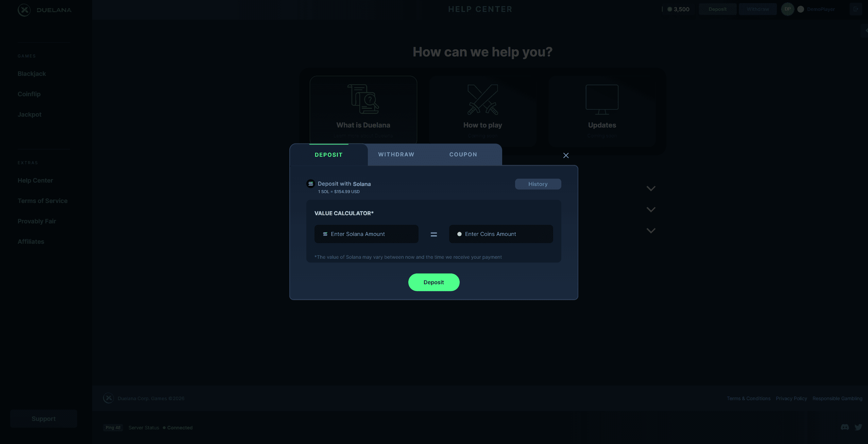The width and height of the screenshot is (868, 444).
Task: Open Provably Fair in the sidebar
Action: pos(37,221)
